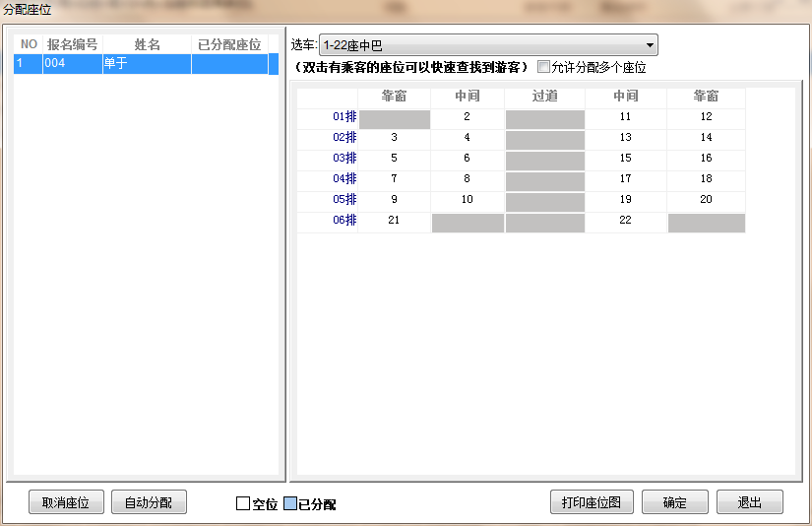Select seat 10

pyautogui.click(x=468, y=200)
